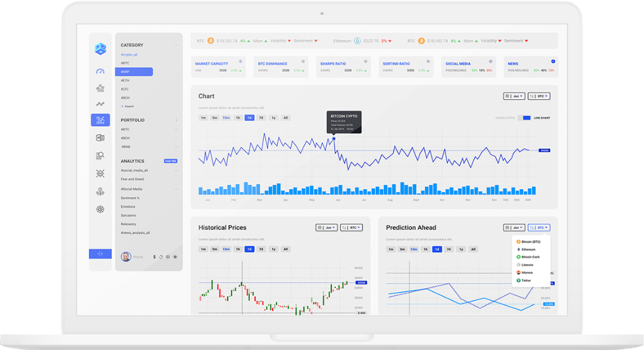Image resolution: width=644 pixels, height=350 pixels.
Task: Click the Wayne profile avatar
Action: click(x=126, y=257)
